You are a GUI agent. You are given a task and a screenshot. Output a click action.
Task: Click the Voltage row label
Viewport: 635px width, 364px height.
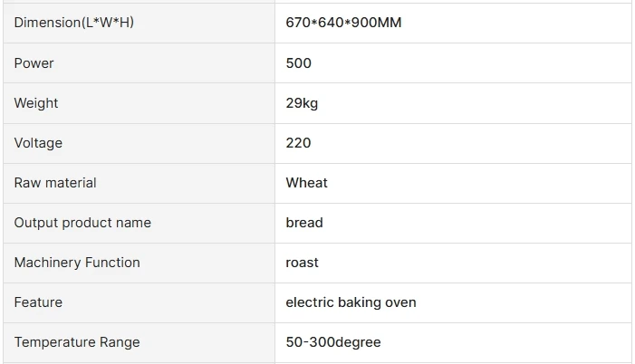coord(38,143)
